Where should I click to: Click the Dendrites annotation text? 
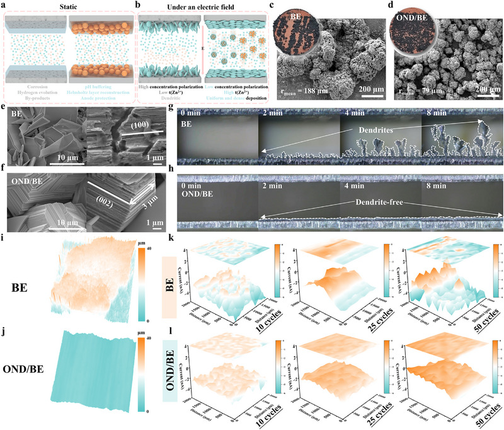coord(375,131)
